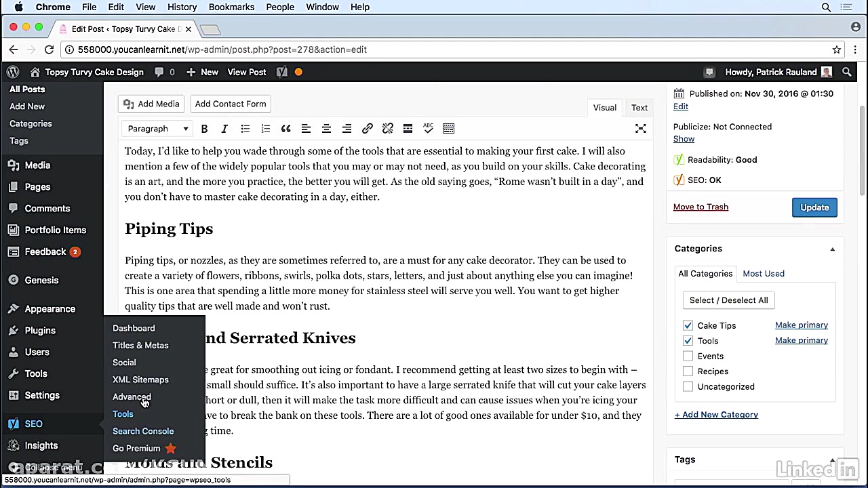The width and height of the screenshot is (868, 488).
Task: Click Add New Category link
Action: click(716, 415)
